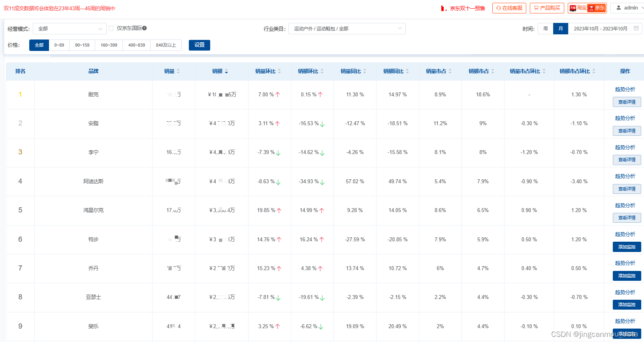The height and width of the screenshot is (342, 644).
Task: Click the admin user avatar icon
Action: 619,8
